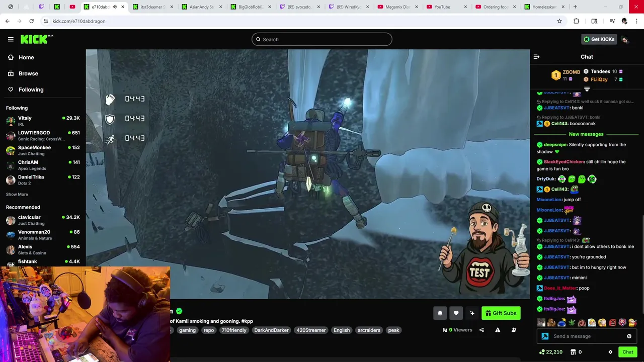Viewport: 644px width, 362px height.
Task: Switch to the Ordering food browser tab
Action: [495, 7]
